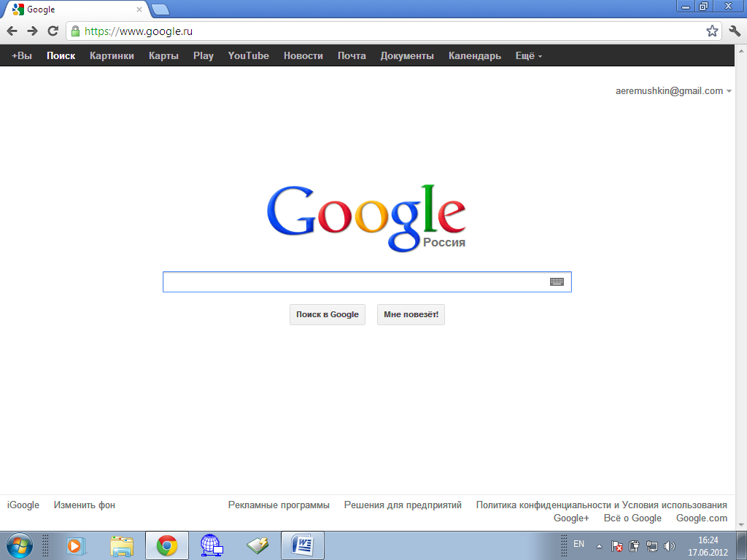Viewport: 747px width, 560px height.
Task: Go back with the browser back arrow
Action: (x=12, y=31)
